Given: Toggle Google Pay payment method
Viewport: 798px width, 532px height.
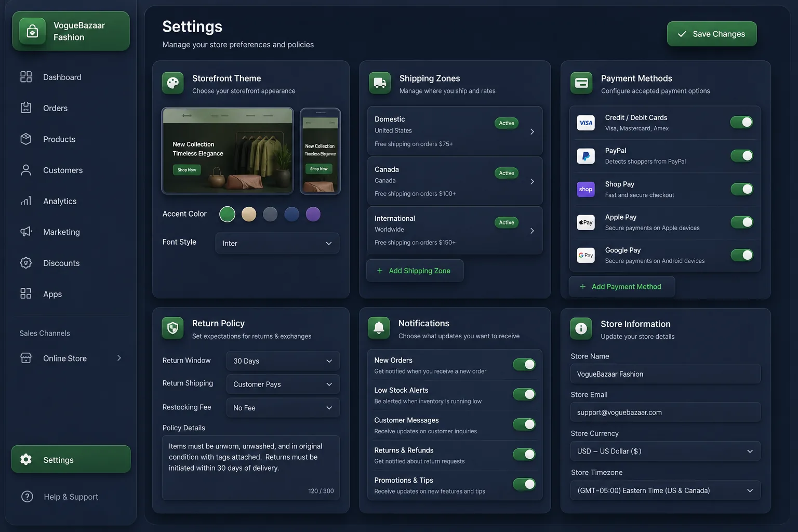Looking at the screenshot, I should (742, 255).
